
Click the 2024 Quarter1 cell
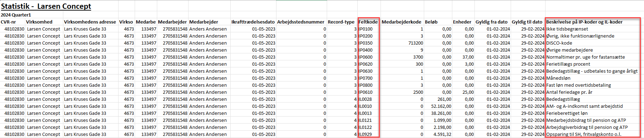[16, 15]
